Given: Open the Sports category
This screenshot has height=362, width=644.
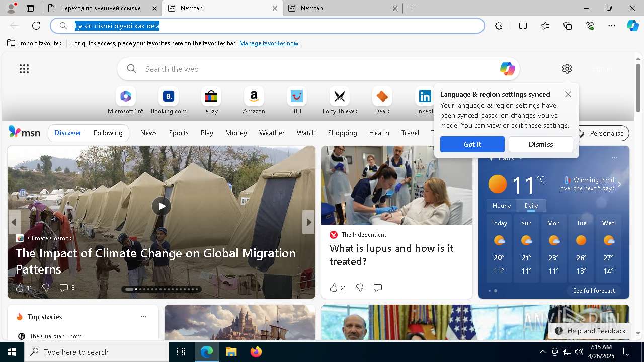Looking at the screenshot, I should (x=179, y=133).
